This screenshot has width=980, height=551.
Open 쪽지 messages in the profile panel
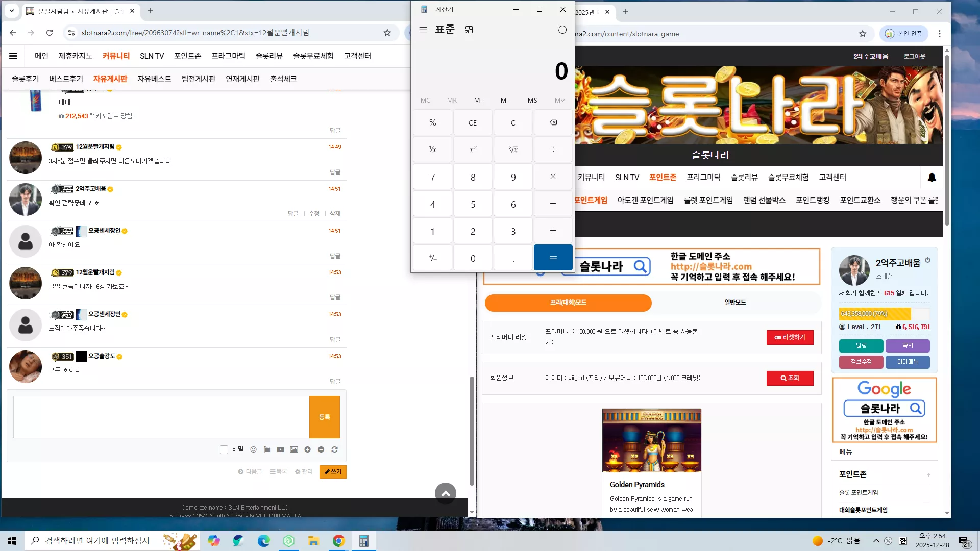(x=908, y=345)
